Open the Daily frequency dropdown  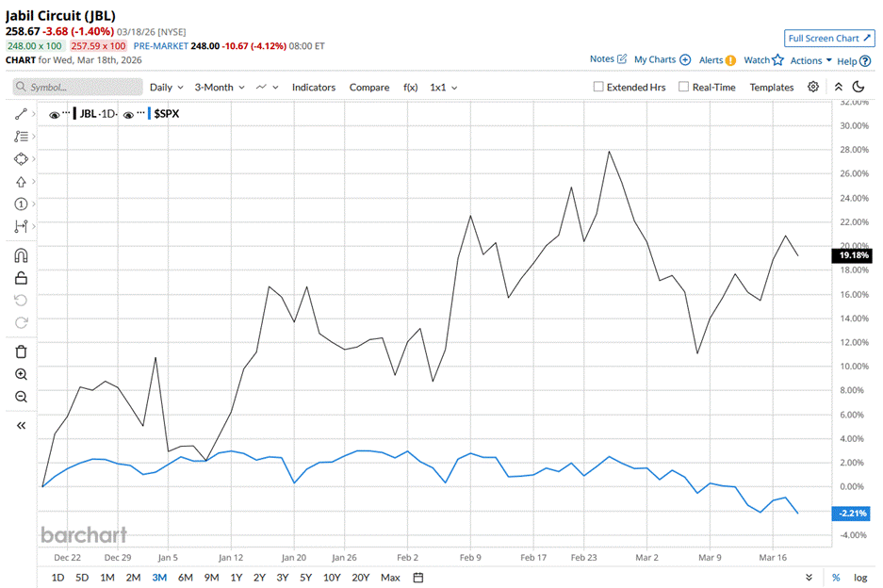166,88
